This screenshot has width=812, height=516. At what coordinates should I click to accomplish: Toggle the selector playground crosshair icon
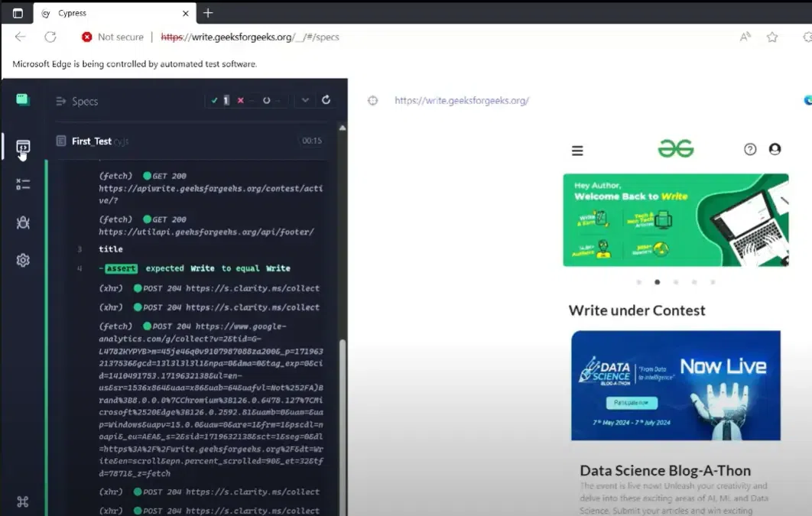pyautogui.click(x=373, y=100)
